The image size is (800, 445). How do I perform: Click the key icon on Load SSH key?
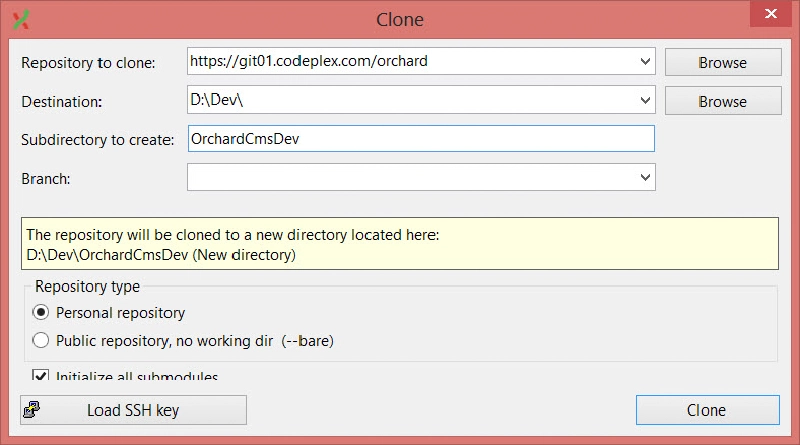coord(32,410)
